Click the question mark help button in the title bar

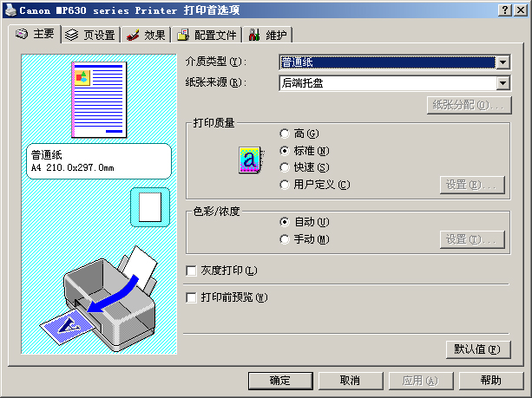505,10
